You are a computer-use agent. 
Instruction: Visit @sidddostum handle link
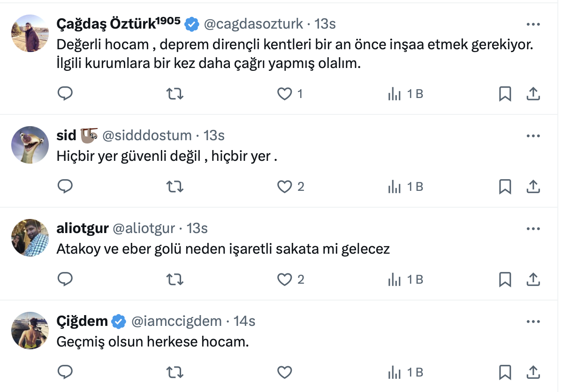[147, 136]
